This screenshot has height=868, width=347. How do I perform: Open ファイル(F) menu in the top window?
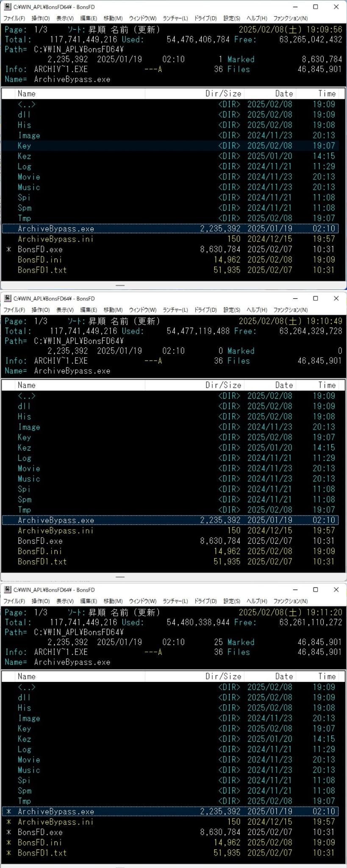(x=14, y=19)
